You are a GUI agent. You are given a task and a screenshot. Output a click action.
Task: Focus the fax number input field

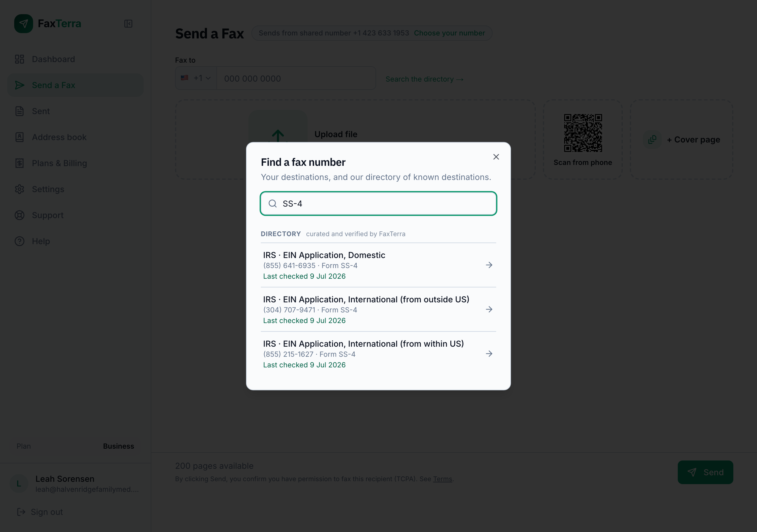296,78
